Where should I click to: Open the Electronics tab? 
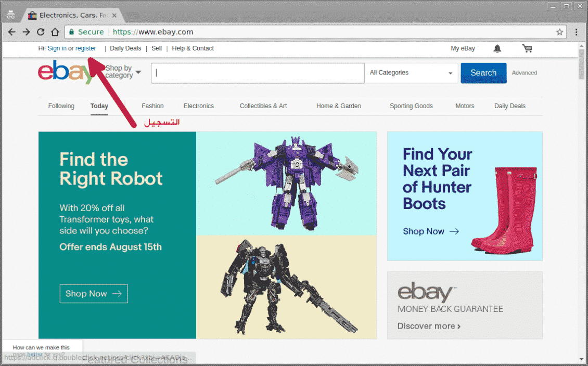199,106
